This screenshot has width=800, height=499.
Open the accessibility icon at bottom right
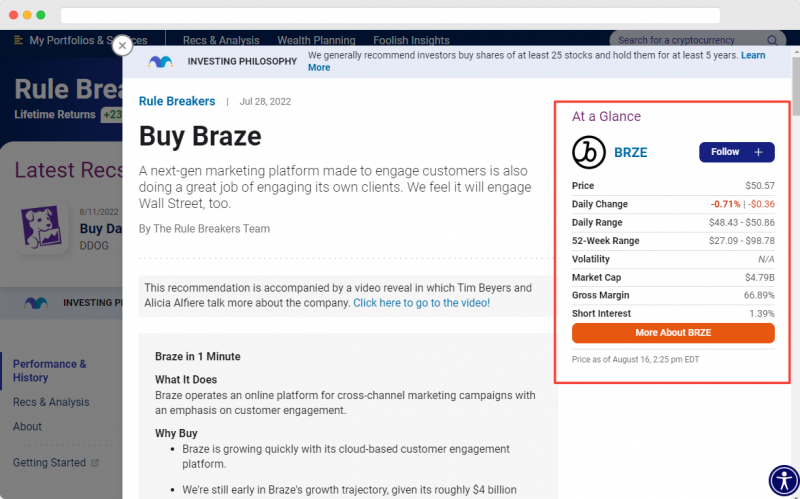784,480
